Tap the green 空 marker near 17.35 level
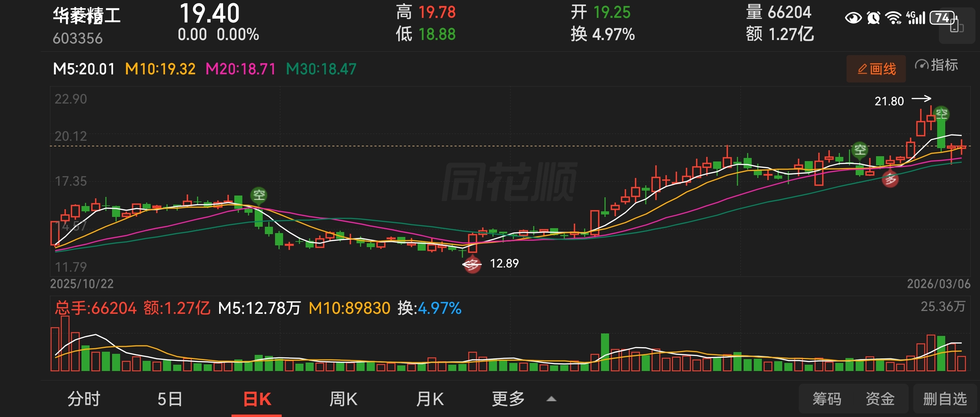 click(x=259, y=195)
